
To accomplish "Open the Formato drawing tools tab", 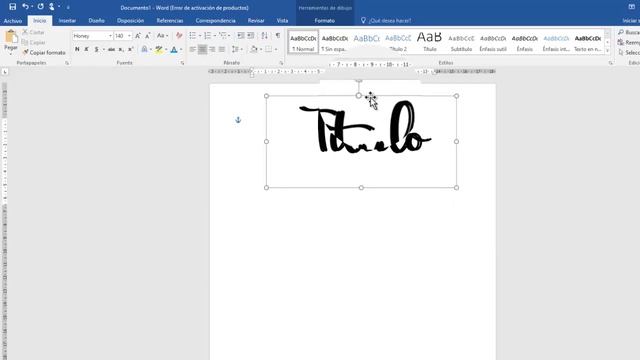I will (324, 20).
